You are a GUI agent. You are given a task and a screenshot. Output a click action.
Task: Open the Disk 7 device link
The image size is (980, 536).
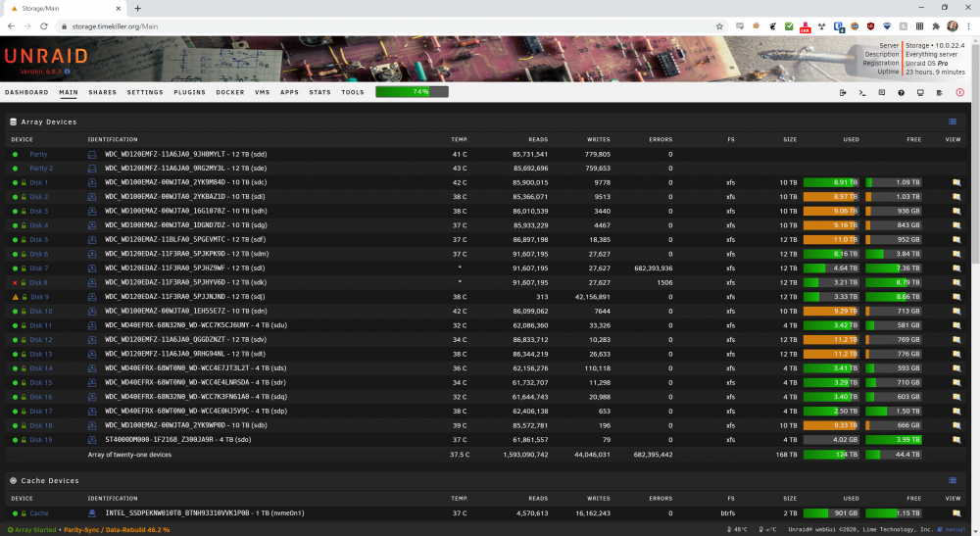(39, 268)
